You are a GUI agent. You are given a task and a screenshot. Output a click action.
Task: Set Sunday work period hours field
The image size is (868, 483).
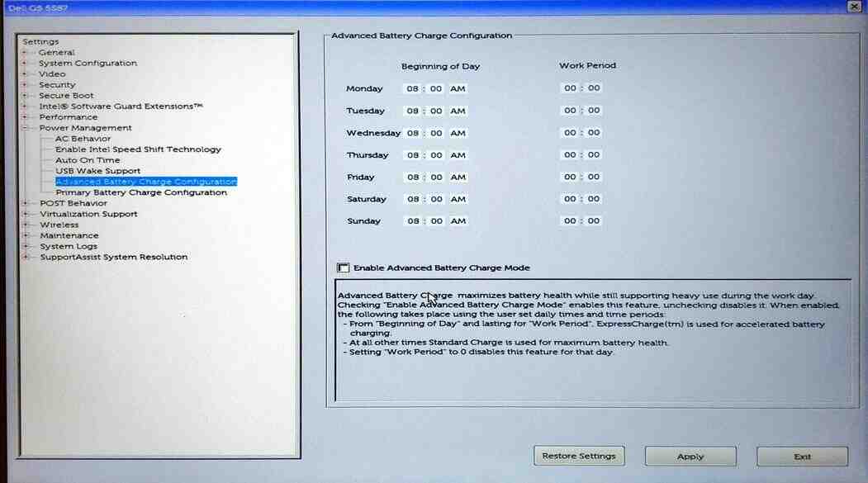pyautogui.click(x=570, y=220)
